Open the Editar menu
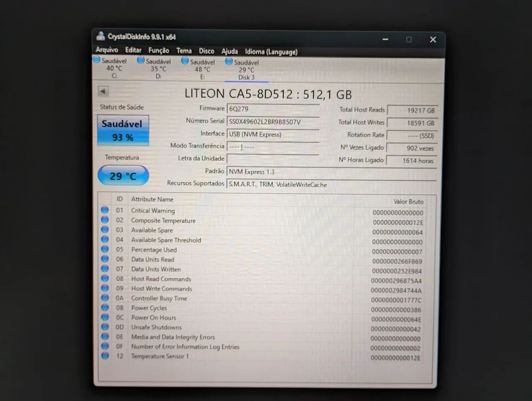The width and height of the screenshot is (532, 401). pos(133,50)
